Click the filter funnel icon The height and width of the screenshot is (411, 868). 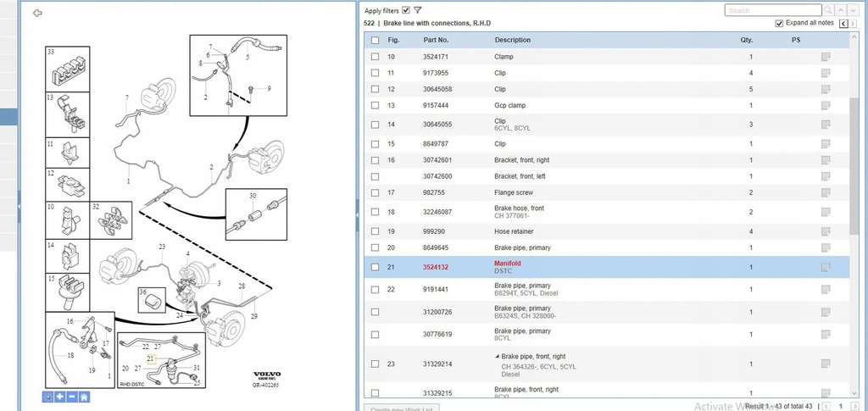[418, 10]
